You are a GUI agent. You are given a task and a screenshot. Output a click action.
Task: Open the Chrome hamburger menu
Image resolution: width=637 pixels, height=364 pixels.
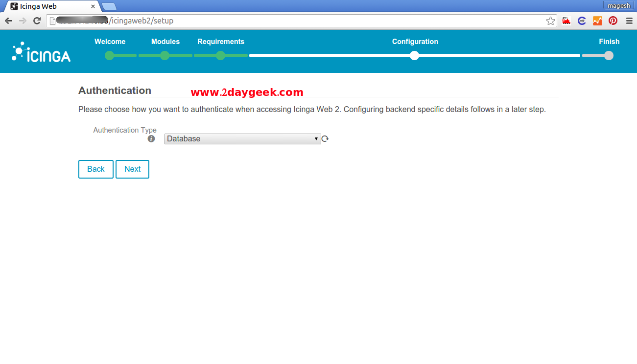click(x=630, y=21)
